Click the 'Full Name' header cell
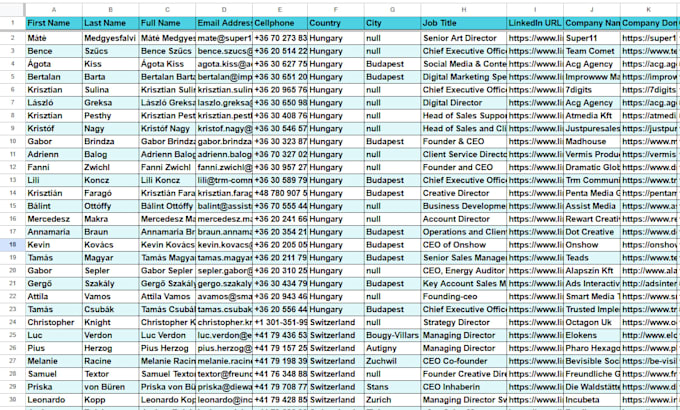Image resolution: width=680 pixels, height=410 pixels. click(167, 23)
